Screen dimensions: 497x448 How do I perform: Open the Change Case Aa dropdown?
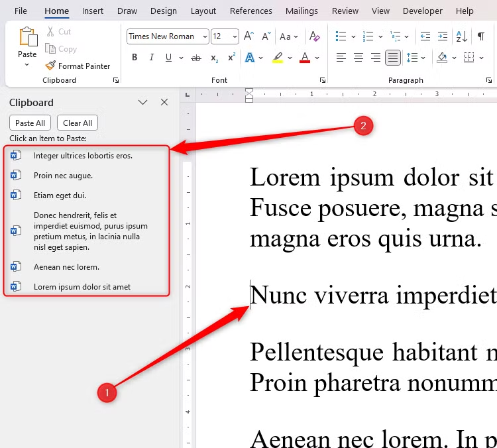click(x=289, y=36)
